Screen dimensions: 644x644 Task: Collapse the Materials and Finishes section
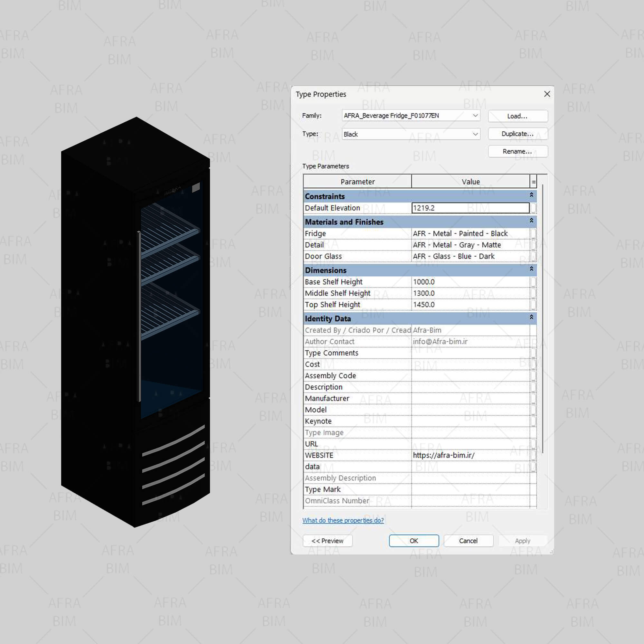[531, 221]
